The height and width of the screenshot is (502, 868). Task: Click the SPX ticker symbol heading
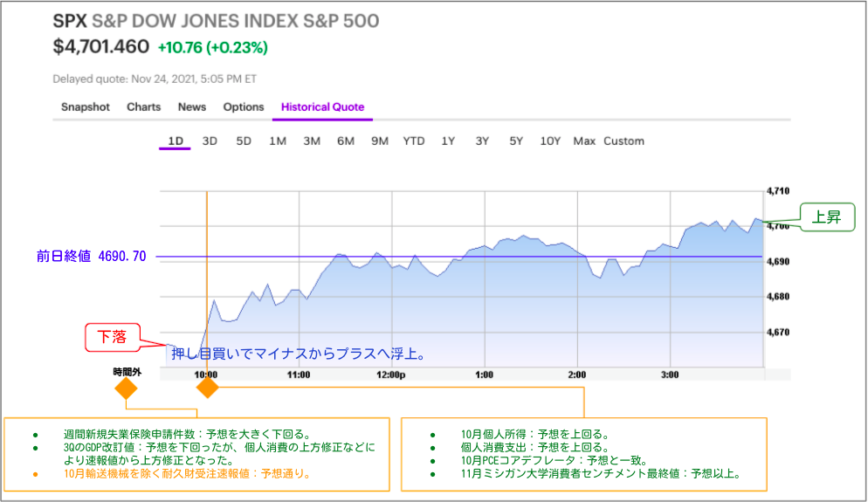click(x=70, y=21)
